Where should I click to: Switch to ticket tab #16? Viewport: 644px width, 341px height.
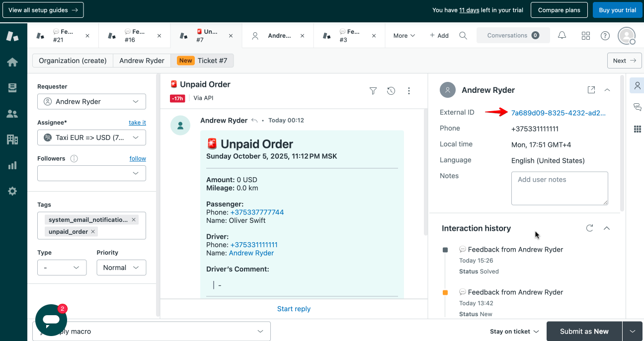coord(135,36)
